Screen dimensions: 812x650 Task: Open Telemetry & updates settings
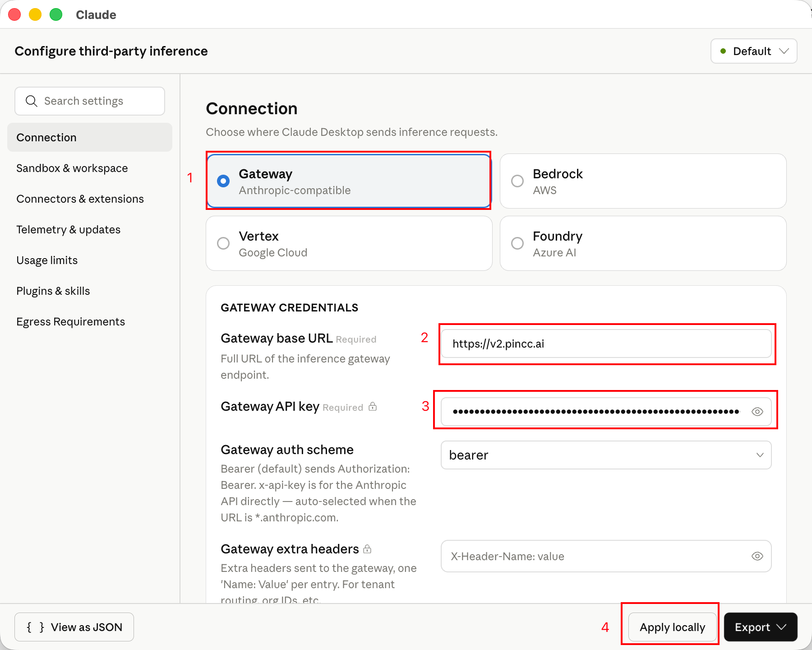pos(90,229)
